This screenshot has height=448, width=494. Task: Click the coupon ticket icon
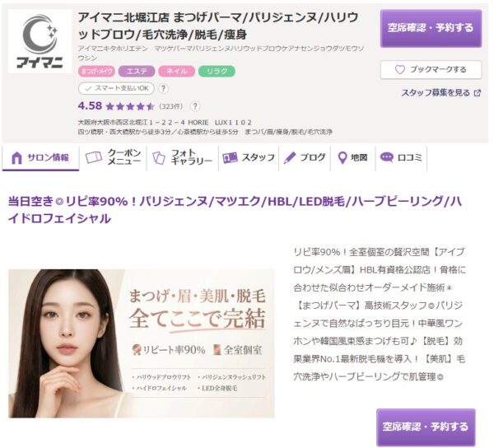[x=94, y=157]
